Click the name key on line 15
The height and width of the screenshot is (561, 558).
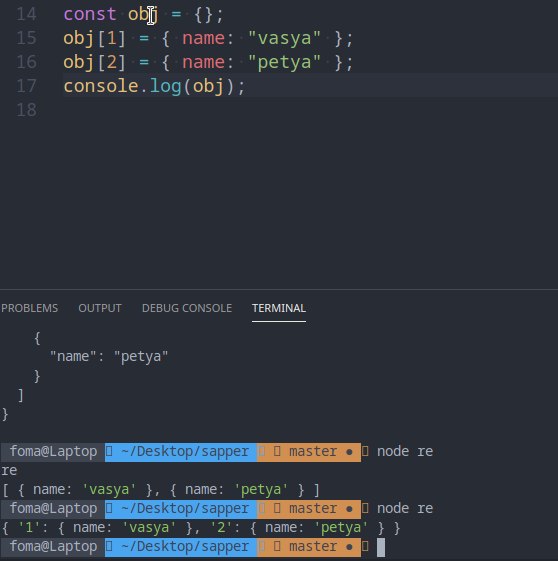click(x=203, y=38)
